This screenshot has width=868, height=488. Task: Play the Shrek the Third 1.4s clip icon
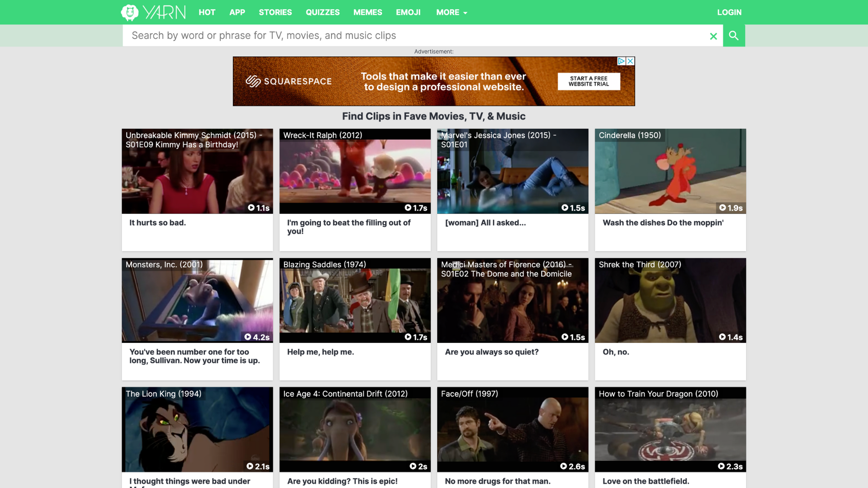click(x=722, y=337)
